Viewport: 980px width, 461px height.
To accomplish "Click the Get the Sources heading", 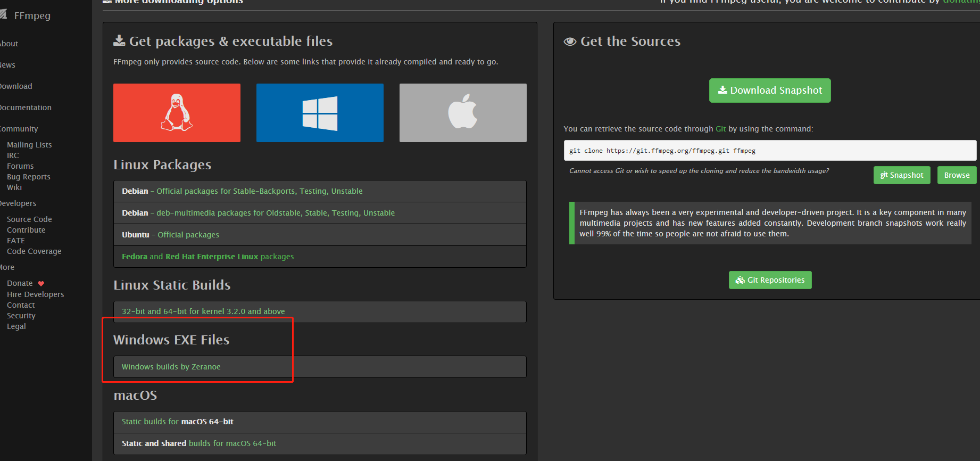I will tap(630, 41).
